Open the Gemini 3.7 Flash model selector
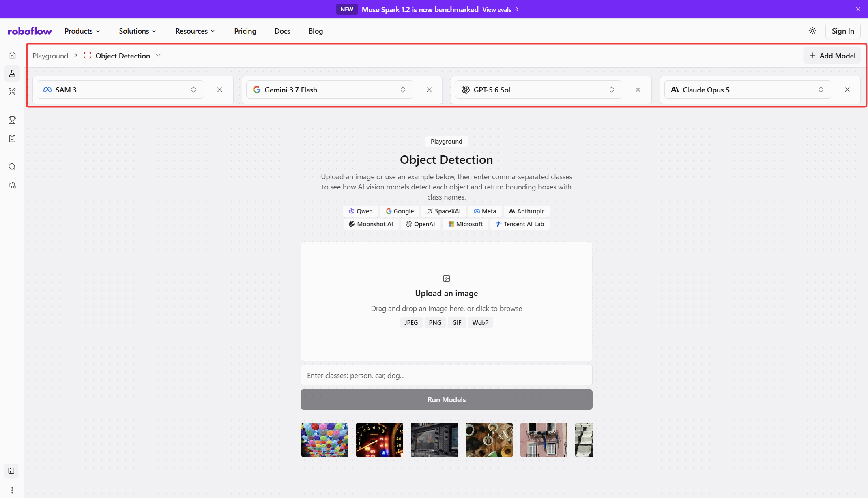Viewport: 868px width, 498px height. pos(329,90)
